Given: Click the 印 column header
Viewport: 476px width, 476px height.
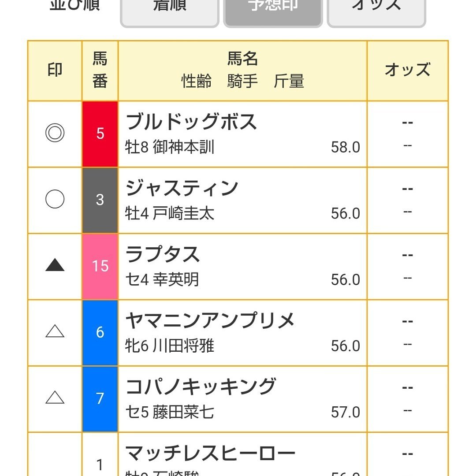Looking at the screenshot, I should pyautogui.click(x=55, y=71).
